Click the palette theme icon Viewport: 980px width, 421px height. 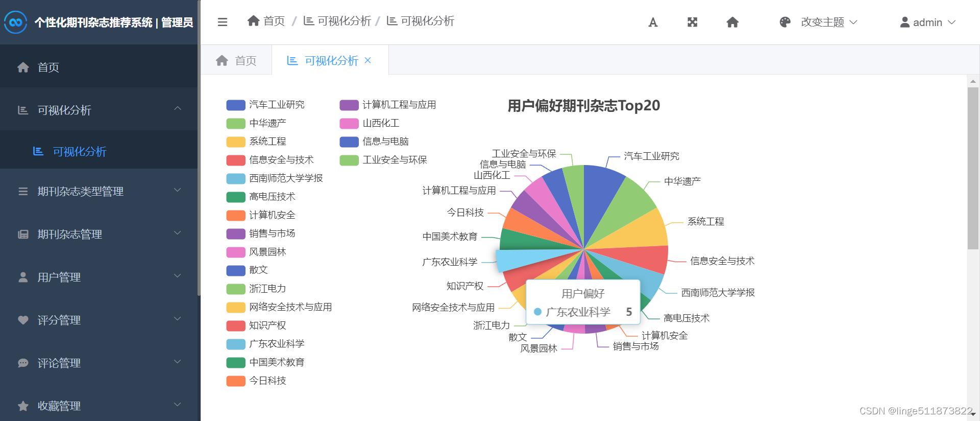click(785, 22)
